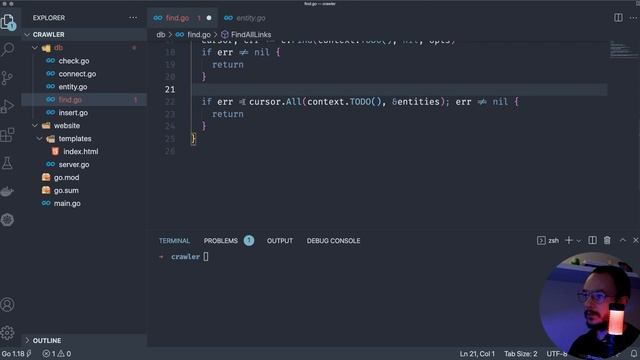This screenshot has height=360, width=640.
Task: Open the Testing flask view
Action: pos(7,163)
